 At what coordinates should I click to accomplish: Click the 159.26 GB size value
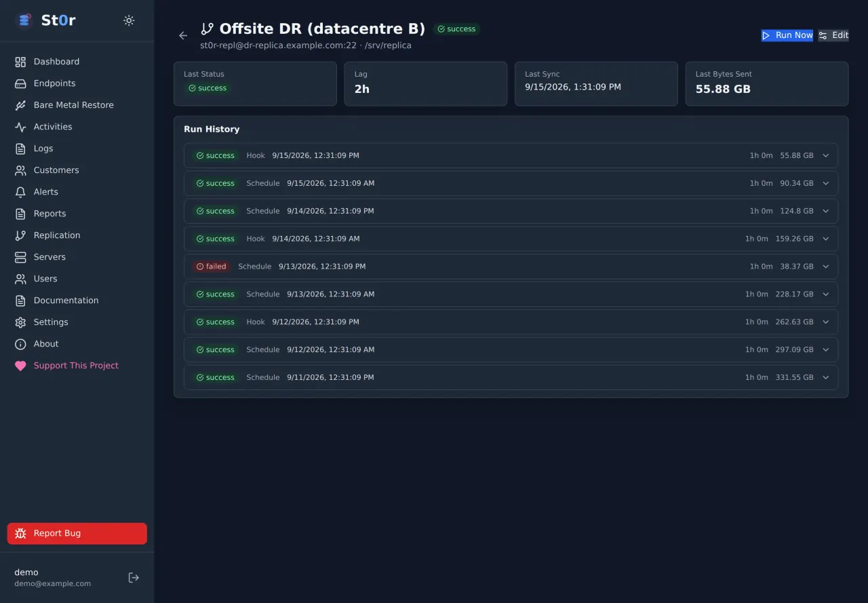[794, 239]
